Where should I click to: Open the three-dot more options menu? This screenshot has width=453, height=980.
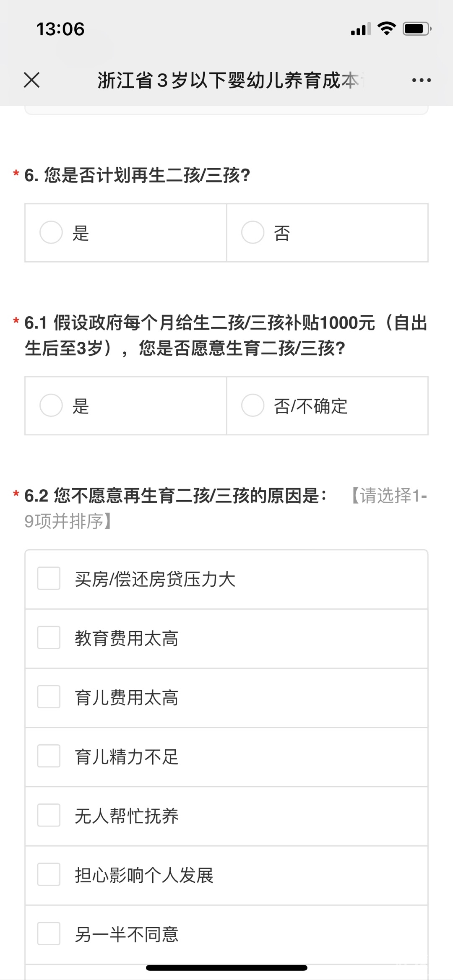pos(421,80)
